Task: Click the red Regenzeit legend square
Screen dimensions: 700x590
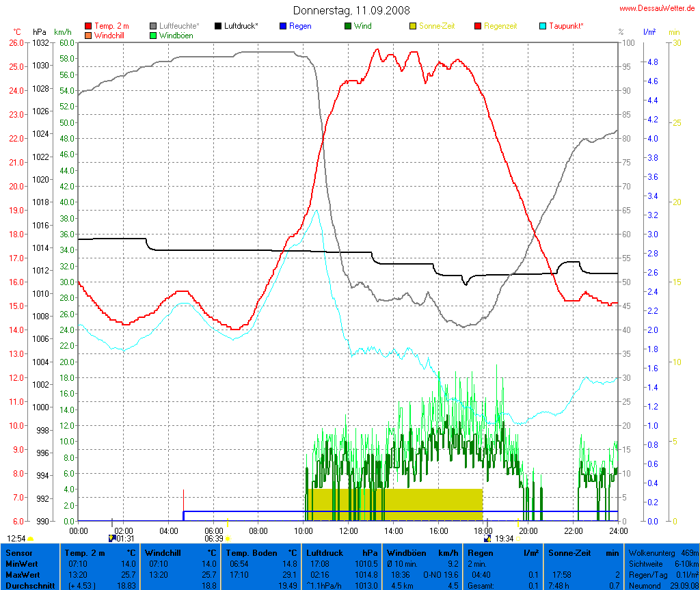Action: [478, 26]
